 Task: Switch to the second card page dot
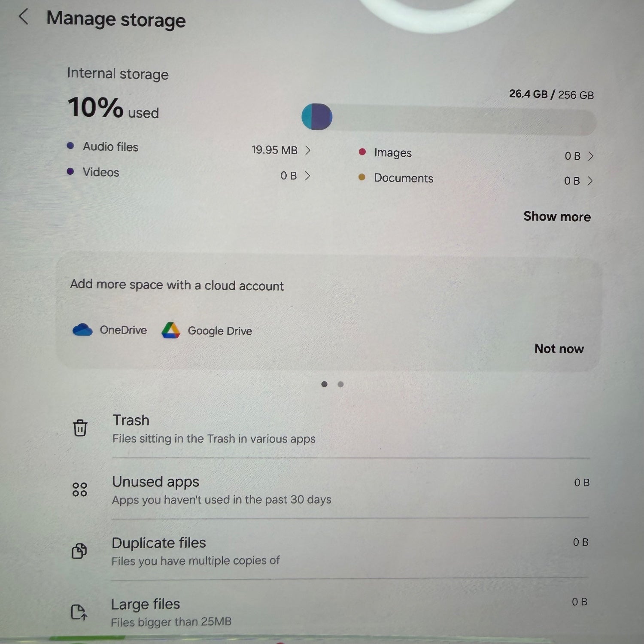[340, 384]
